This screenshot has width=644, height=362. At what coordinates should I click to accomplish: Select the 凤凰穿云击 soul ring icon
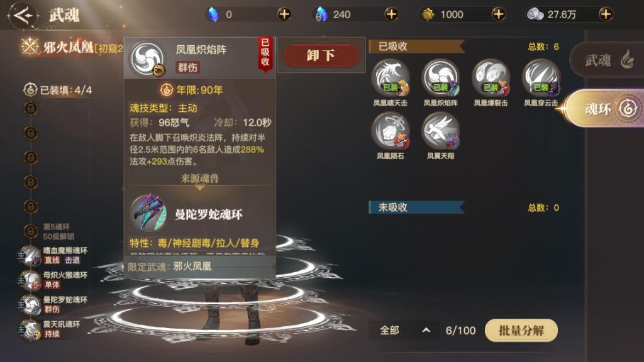point(541,77)
